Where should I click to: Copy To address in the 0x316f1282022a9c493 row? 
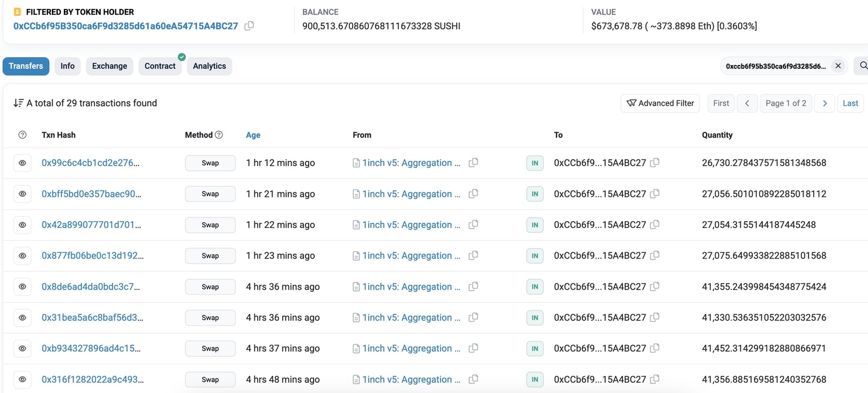tap(654, 379)
